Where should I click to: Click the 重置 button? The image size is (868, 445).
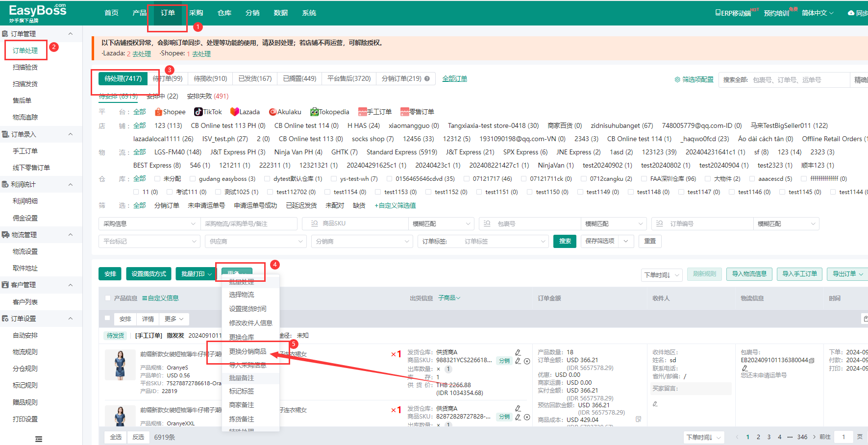pos(650,241)
